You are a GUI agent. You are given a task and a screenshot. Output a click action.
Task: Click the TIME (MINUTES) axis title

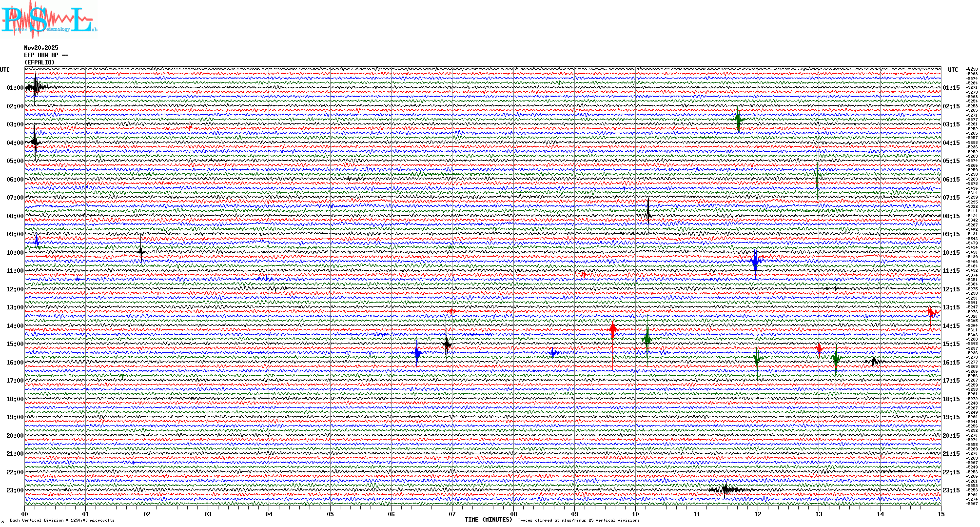pos(489,520)
